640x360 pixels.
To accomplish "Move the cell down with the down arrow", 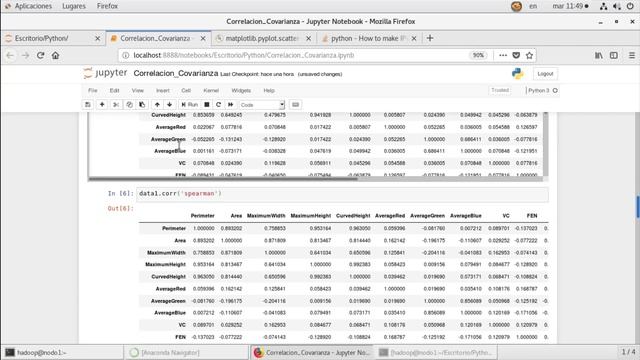I will 169,105.
